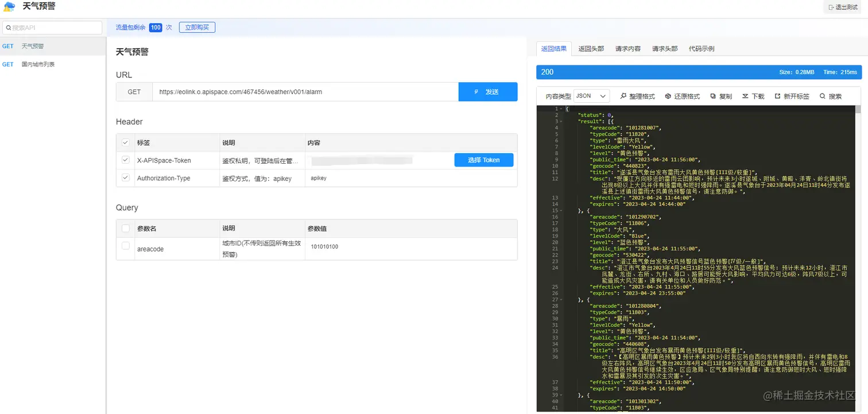Collapse the result array fold arrow on line 3
Viewport: 868px width, 414px height.
click(x=561, y=121)
